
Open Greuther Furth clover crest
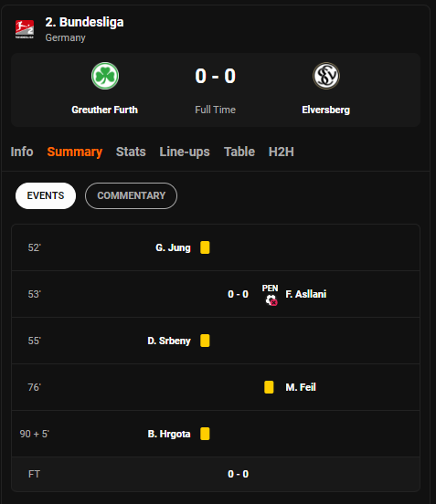(105, 76)
